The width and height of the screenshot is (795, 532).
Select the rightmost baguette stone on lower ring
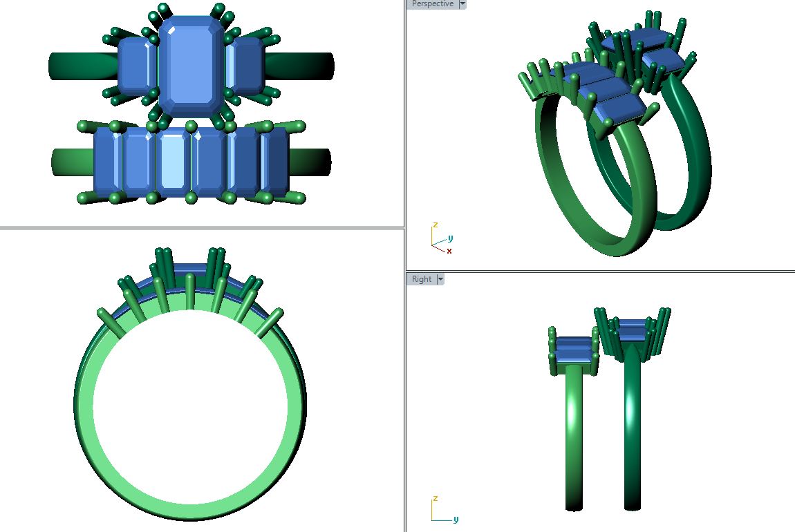click(x=275, y=162)
